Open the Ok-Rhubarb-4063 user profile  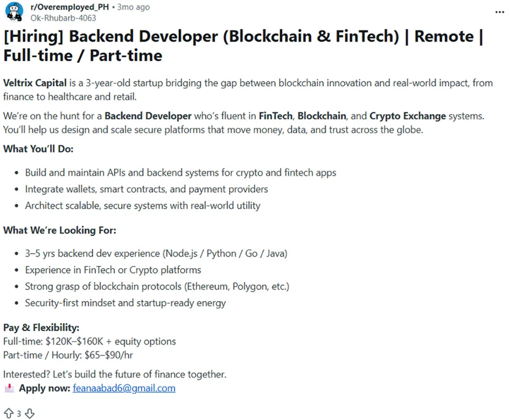pos(63,18)
